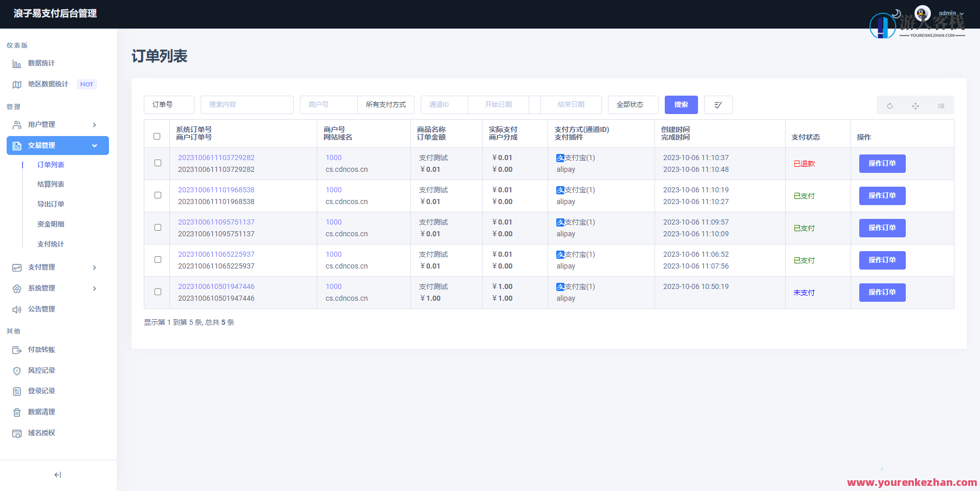The image size is (980, 491).
Task: Click the refresh table icon
Action: 889,106
